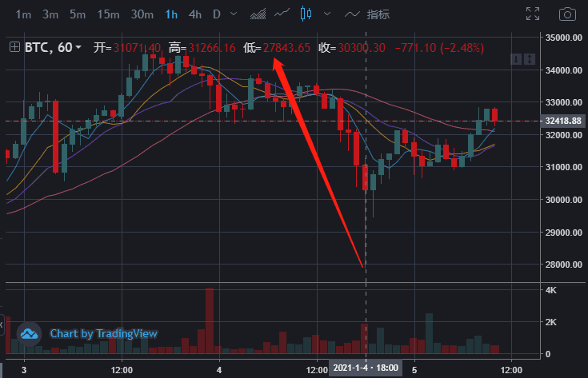Click the high value 31266.16
588x378 pixels.
pyautogui.click(x=212, y=48)
